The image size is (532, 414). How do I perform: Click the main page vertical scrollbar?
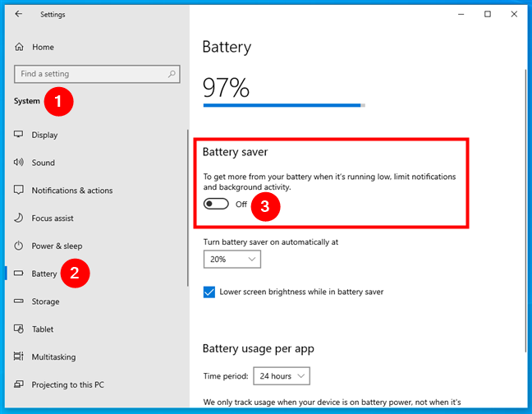(525, 210)
